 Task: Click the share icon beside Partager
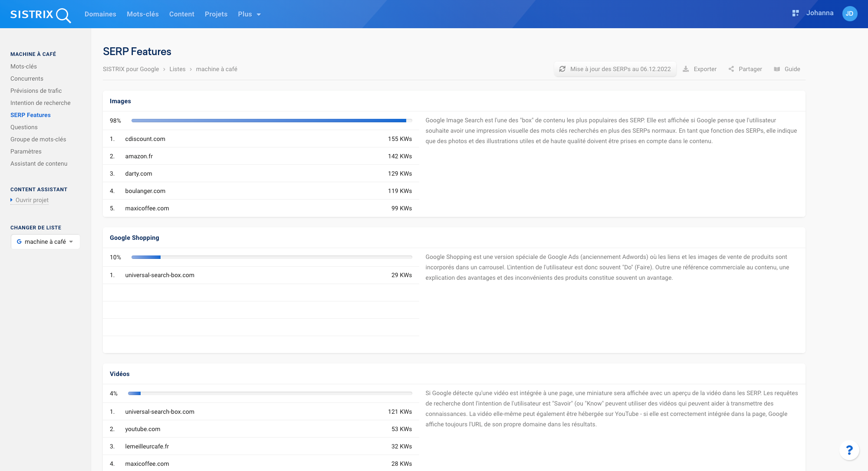tap(731, 69)
